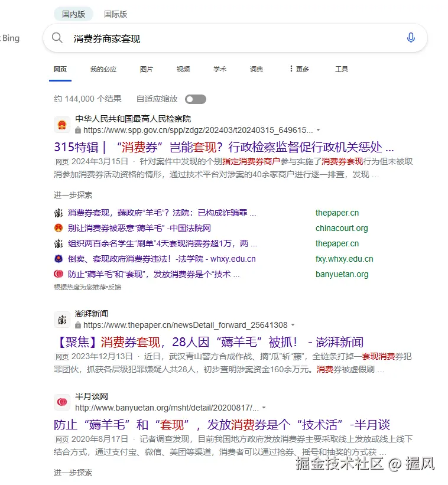The image size is (448, 485).
Task: Expand dropdown arrow after thepaper.cn newsDetail URL
Action: click(293, 325)
